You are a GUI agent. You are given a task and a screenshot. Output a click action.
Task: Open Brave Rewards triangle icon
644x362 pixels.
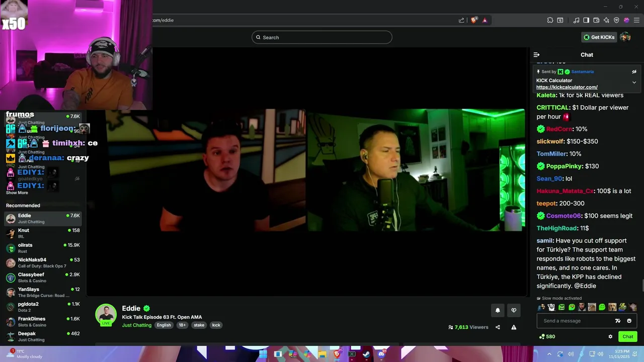(x=485, y=20)
